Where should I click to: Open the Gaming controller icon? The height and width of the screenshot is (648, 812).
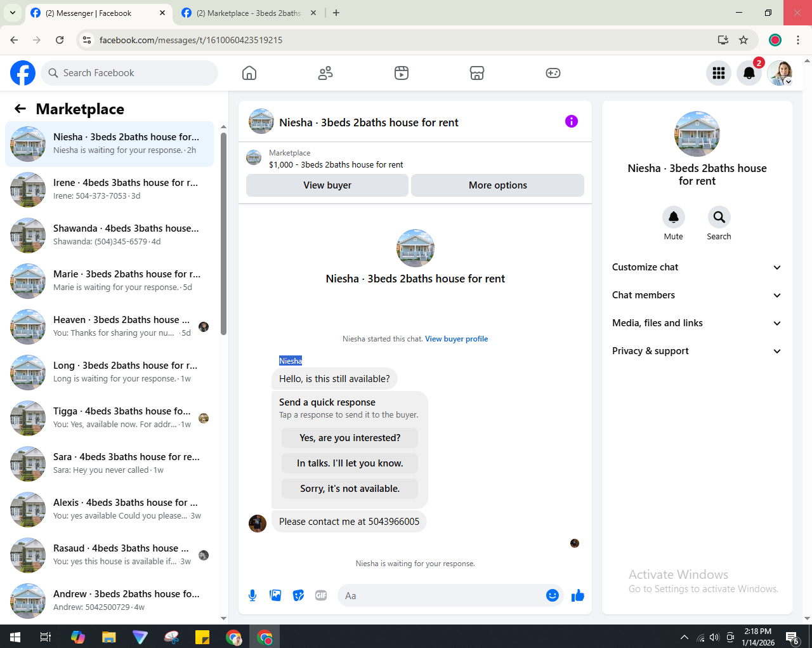[x=553, y=73]
